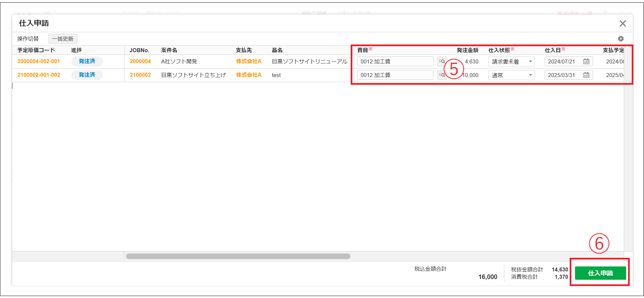Open calendar picker for 2024/07/21 date
This screenshot has height=298, width=644.
coord(586,61)
